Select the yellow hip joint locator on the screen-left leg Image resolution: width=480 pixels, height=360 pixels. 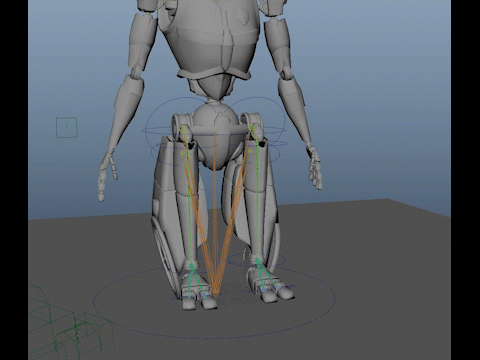pos(183,129)
